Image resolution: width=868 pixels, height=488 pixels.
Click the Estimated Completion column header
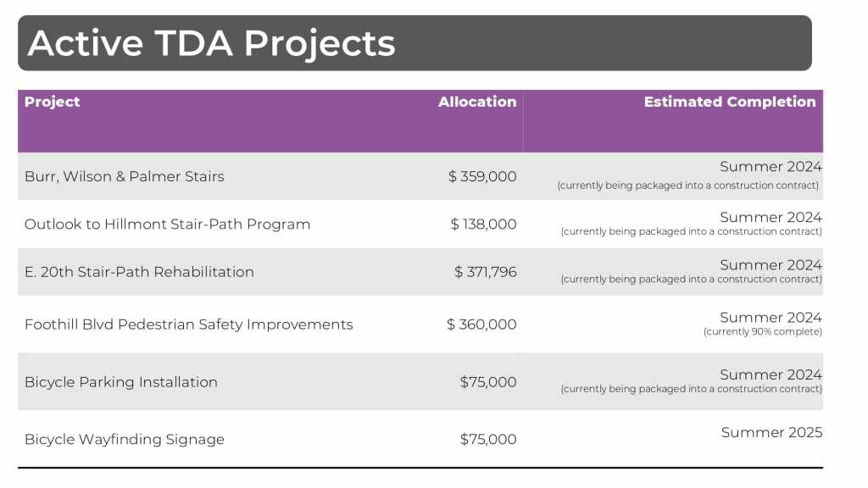[729, 103]
